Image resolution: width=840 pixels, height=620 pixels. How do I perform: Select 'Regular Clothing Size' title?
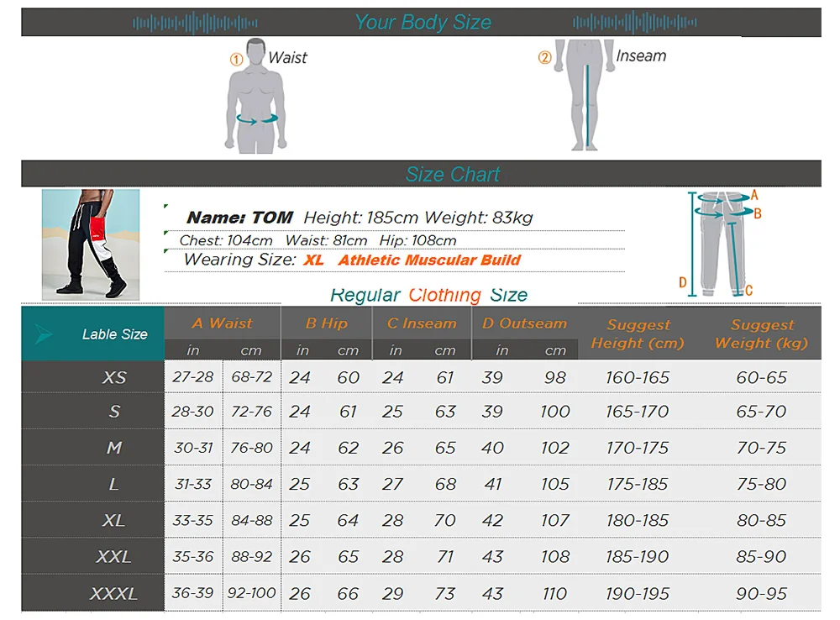coord(428,295)
